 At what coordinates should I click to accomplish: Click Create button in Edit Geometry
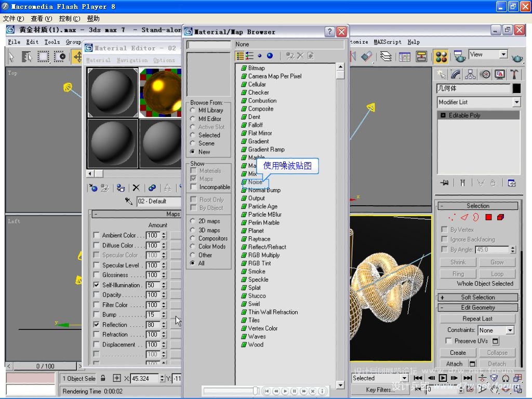point(458,353)
